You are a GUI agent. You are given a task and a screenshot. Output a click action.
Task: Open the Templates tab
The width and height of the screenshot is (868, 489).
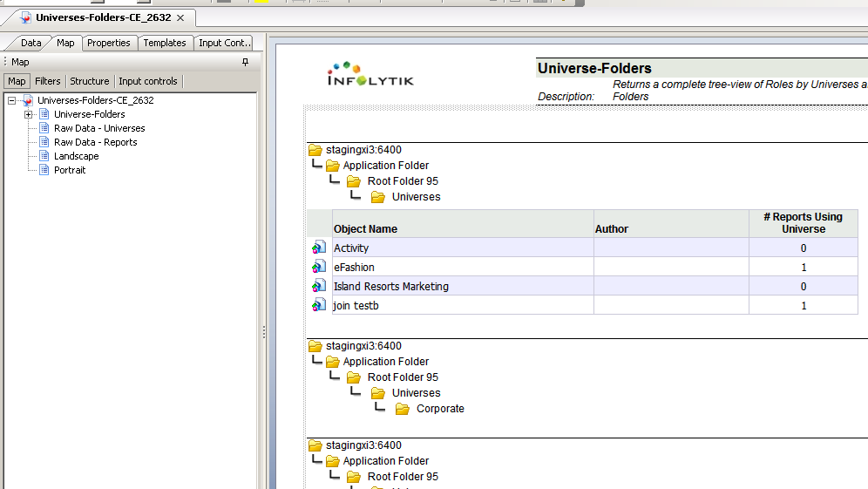pos(165,43)
